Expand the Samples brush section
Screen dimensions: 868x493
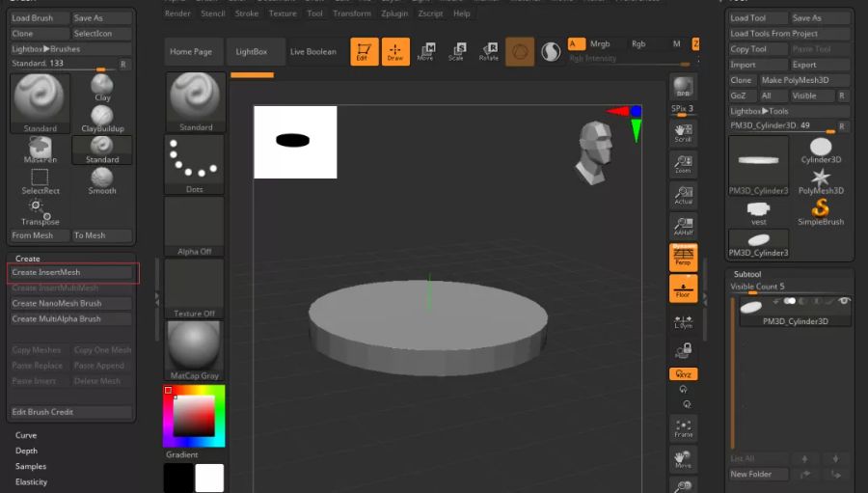pos(31,466)
